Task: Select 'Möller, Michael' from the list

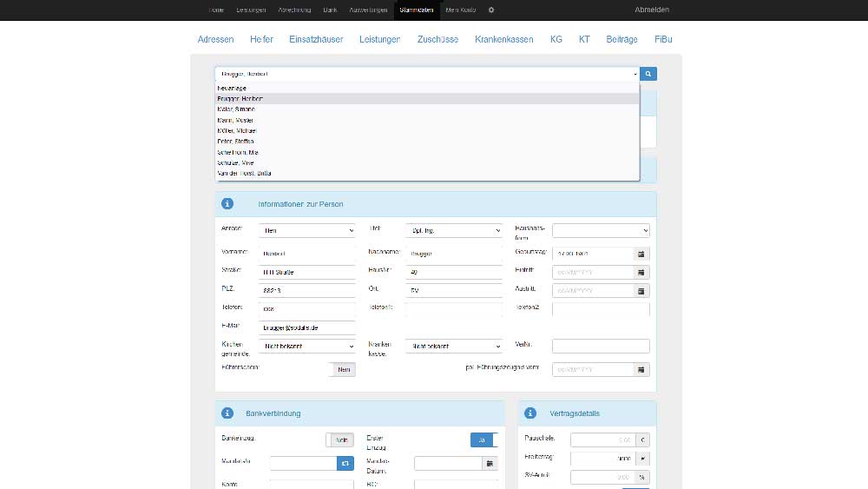Action: pos(427,130)
